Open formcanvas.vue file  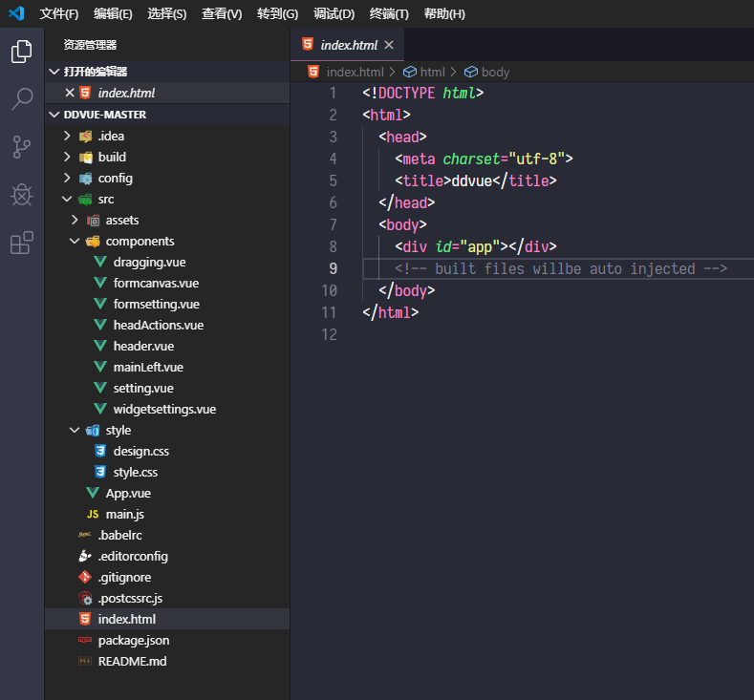pyautogui.click(x=156, y=284)
